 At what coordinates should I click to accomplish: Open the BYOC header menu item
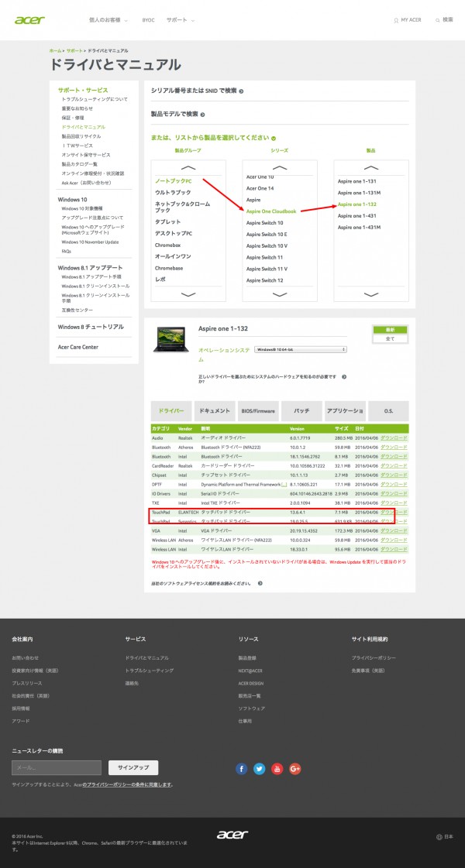click(148, 20)
